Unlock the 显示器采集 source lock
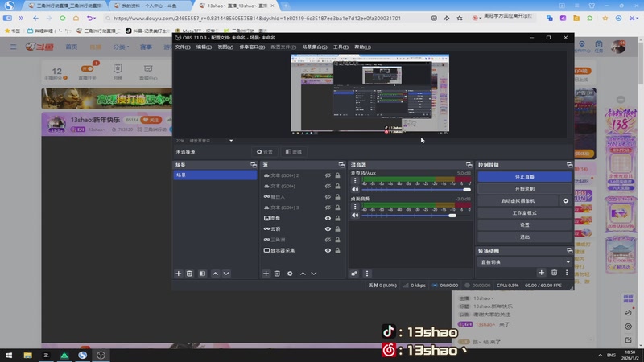 pos(337,250)
